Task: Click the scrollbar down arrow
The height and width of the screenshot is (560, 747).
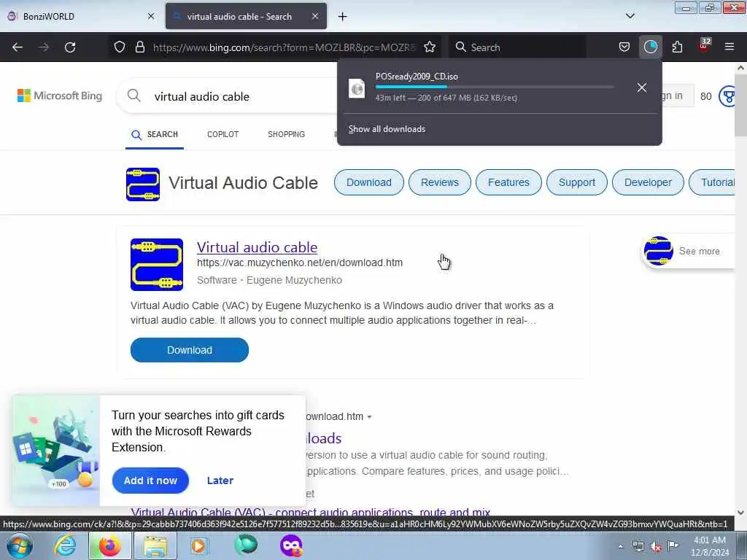Action: 740,513
